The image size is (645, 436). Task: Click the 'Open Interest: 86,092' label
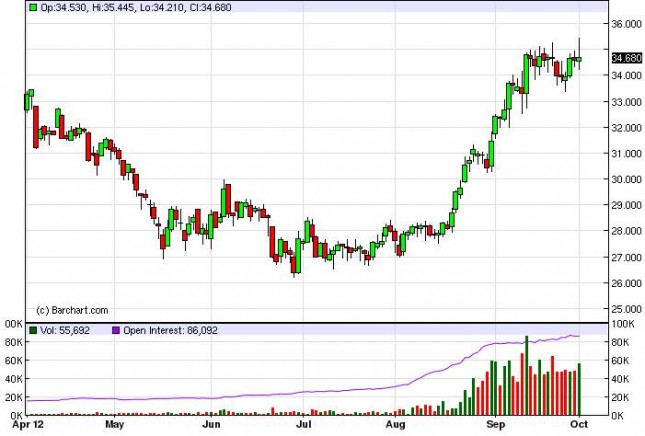click(170, 330)
